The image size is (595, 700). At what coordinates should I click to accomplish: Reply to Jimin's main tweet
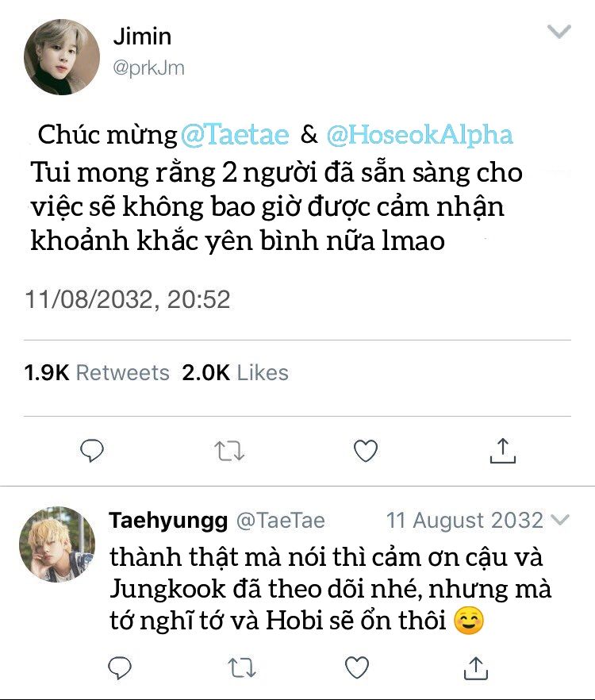coord(93,451)
